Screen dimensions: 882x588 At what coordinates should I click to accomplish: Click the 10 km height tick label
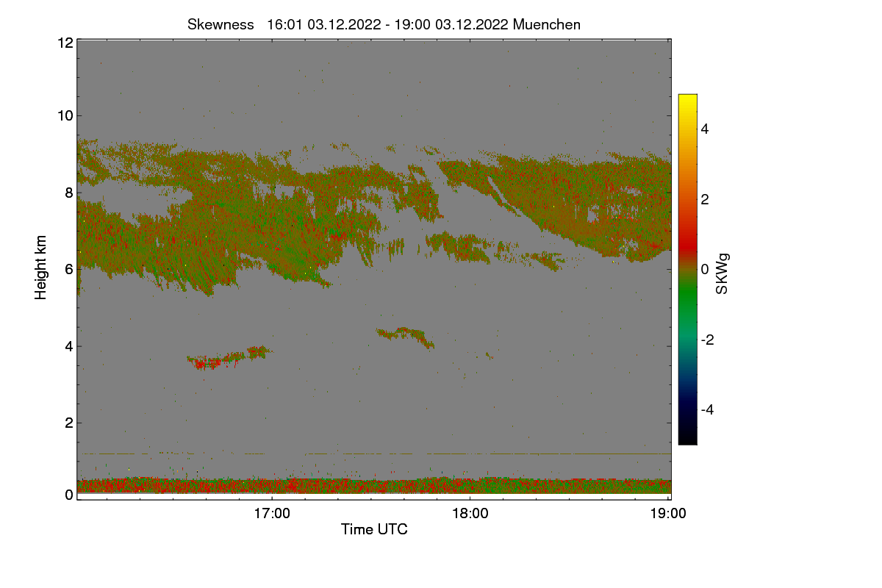64,115
